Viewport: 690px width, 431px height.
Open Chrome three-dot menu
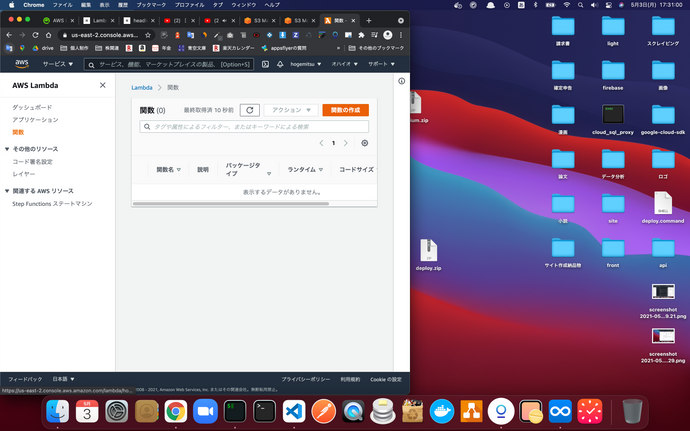[400, 35]
